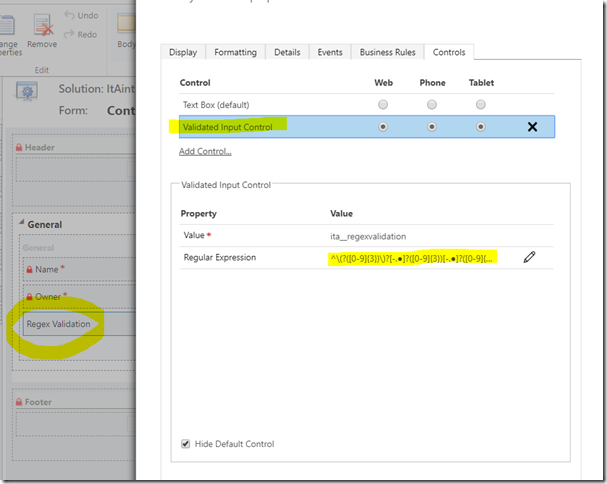Viewport: 607px width, 484px height.
Task: Switch to the Formatting tab
Action: click(x=235, y=52)
